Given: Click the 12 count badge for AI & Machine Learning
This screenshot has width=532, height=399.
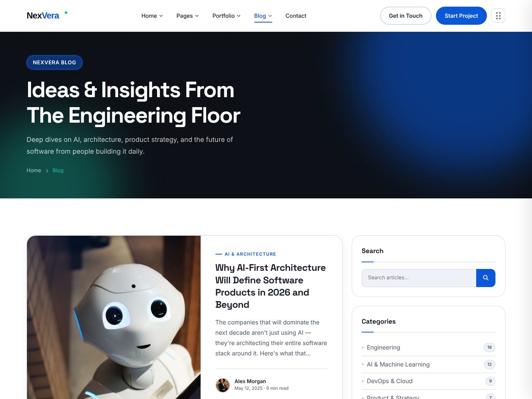Looking at the screenshot, I should (x=490, y=364).
